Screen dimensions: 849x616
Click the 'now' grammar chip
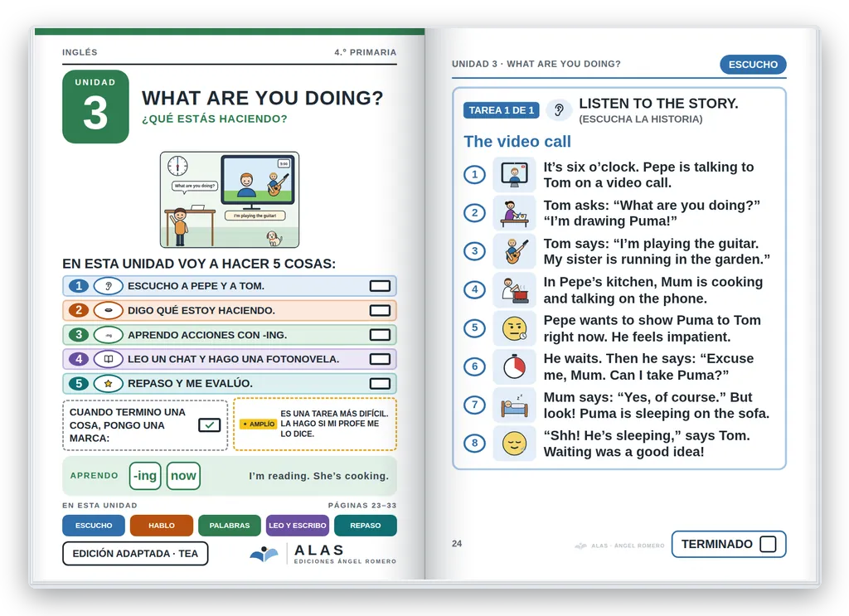pyautogui.click(x=183, y=476)
